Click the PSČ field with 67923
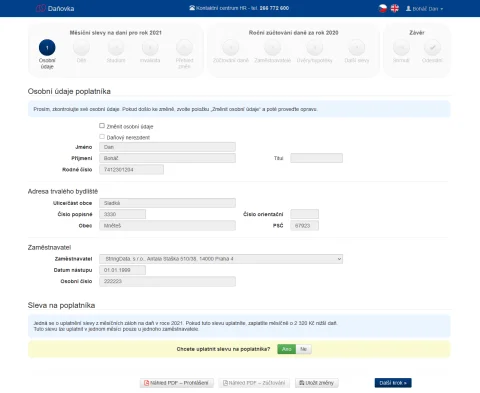480x393 pixels. click(304, 225)
